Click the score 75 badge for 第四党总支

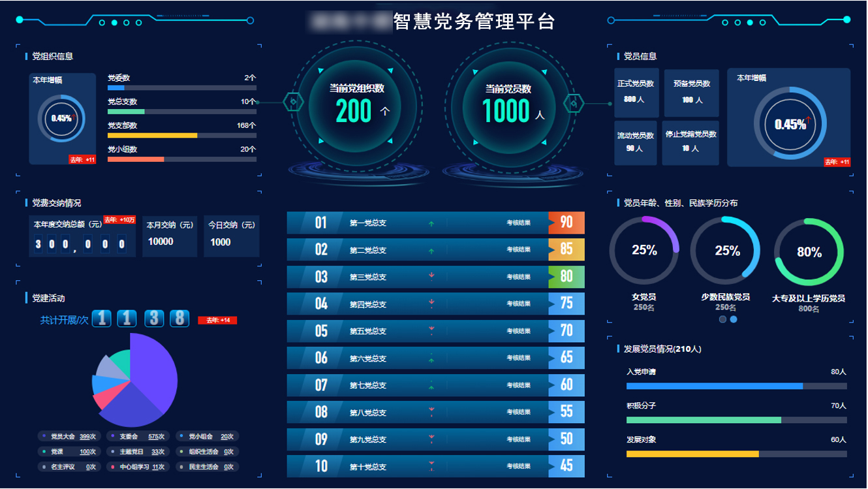pos(566,304)
